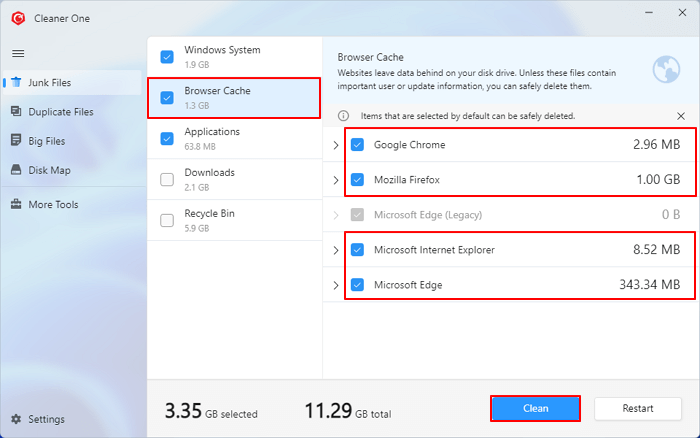Expand the Microsoft Edge row chevron
Image resolution: width=700 pixels, height=438 pixels.
(336, 285)
